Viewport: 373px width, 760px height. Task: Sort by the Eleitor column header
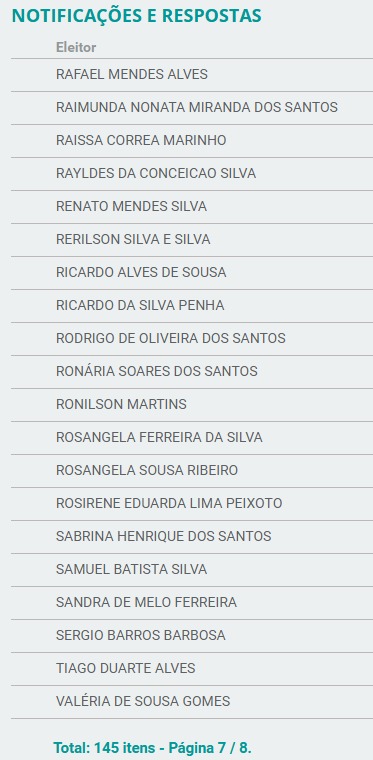(76, 48)
